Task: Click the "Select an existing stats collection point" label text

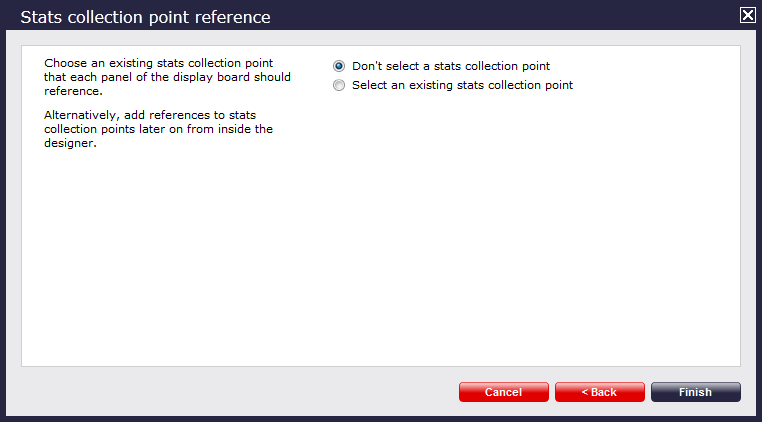Action: tap(462, 85)
